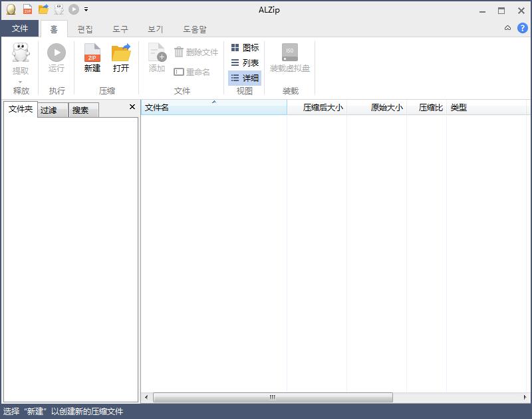Viewport: 532px width, 419px height.
Task: Select the 文件夹 folder pane tab
Action: click(21, 109)
